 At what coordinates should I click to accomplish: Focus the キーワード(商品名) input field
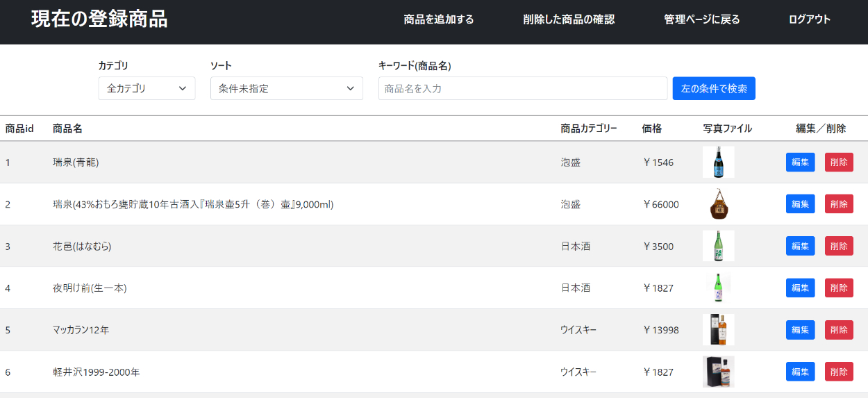tap(522, 88)
